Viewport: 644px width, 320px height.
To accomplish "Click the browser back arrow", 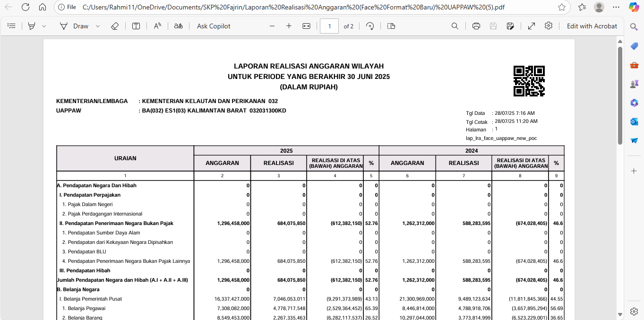I will (x=9, y=7).
